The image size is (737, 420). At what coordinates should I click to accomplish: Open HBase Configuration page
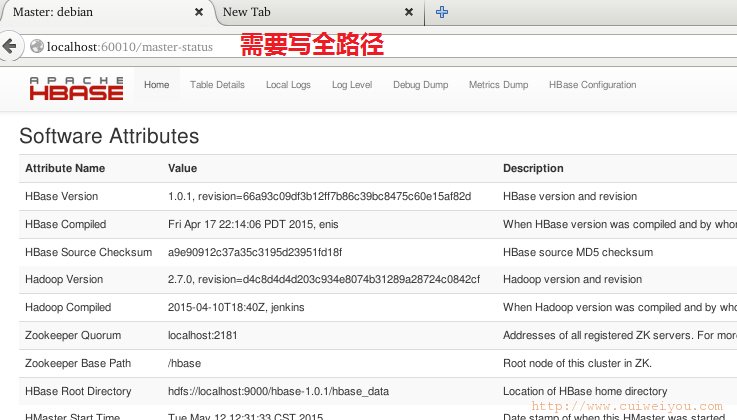pyautogui.click(x=593, y=85)
